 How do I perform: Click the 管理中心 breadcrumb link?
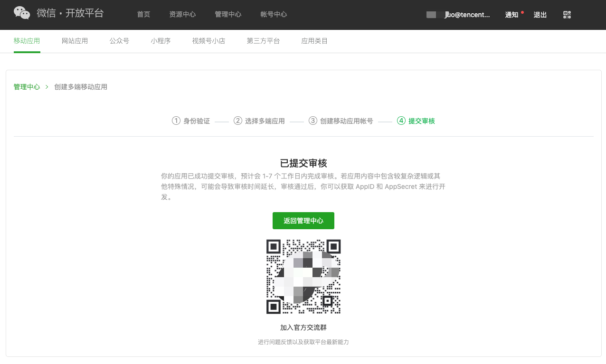coord(27,87)
